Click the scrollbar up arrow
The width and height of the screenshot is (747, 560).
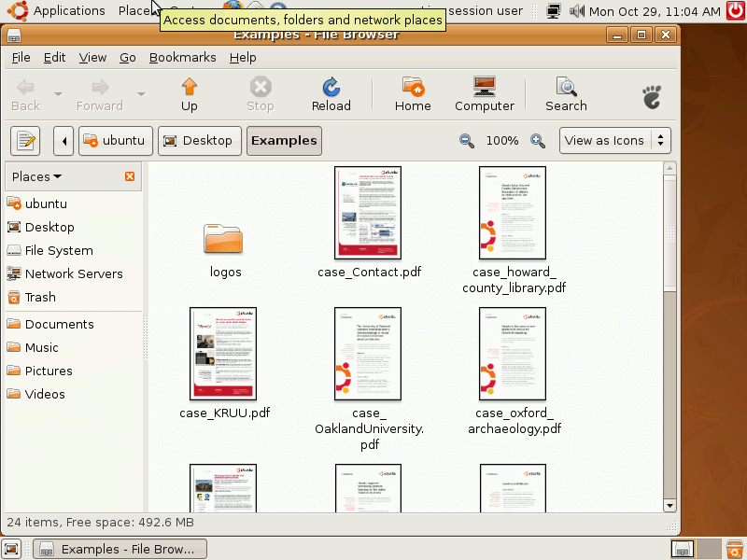(669, 168)
